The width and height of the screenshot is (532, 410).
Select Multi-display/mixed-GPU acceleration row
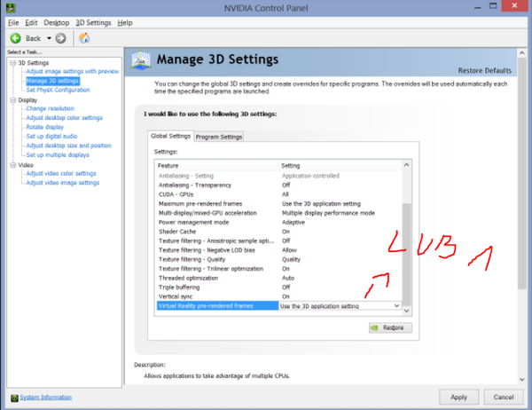tap(279, 213)
